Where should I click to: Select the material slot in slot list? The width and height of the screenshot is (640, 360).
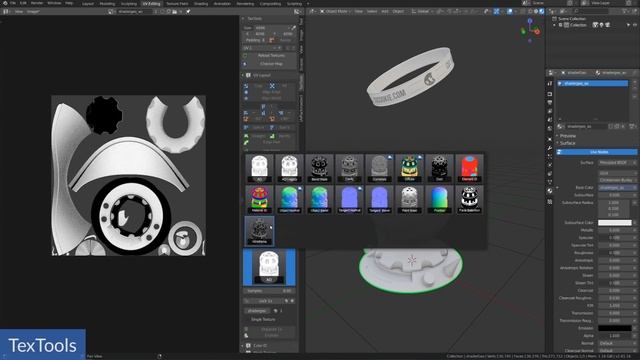click(x=593, y=83)
